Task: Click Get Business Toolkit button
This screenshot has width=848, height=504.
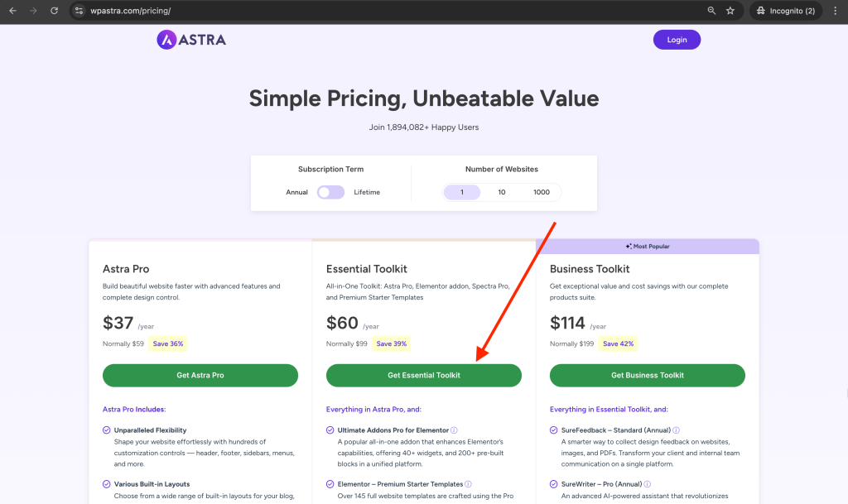Action: tap(648, 376)
